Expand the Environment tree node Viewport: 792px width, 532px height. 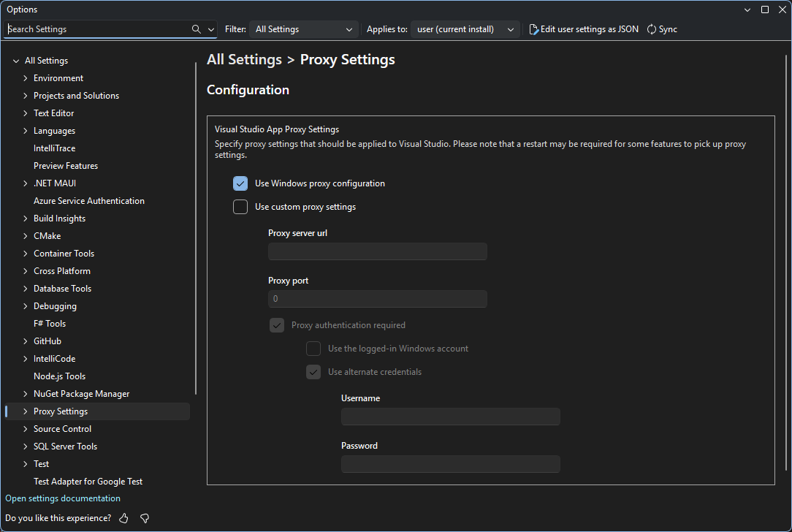[x=24, y=77]
